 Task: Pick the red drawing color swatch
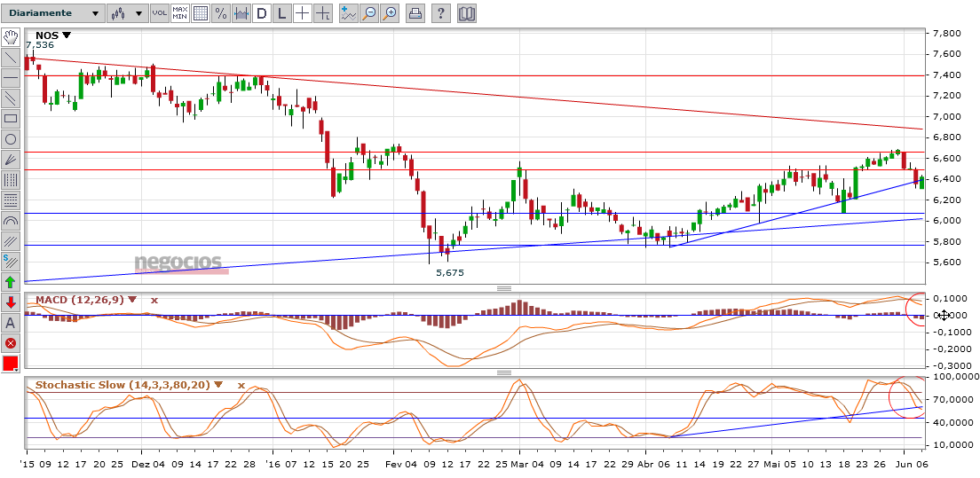pos(11,364)
